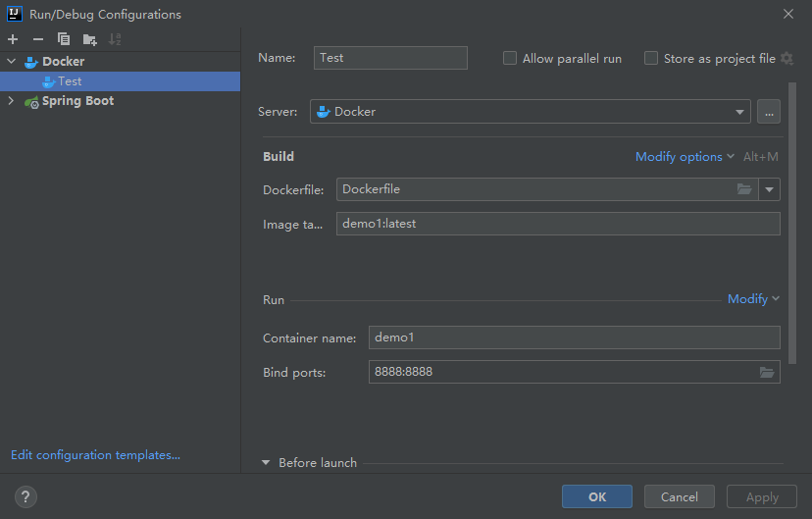Open help with question mark icon
Viewport: 812px width, 519px height.
25,497
